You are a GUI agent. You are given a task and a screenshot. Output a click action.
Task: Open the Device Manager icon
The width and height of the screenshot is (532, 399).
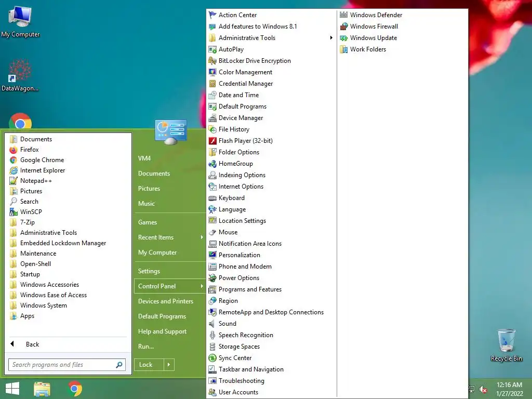coord(212,118)
